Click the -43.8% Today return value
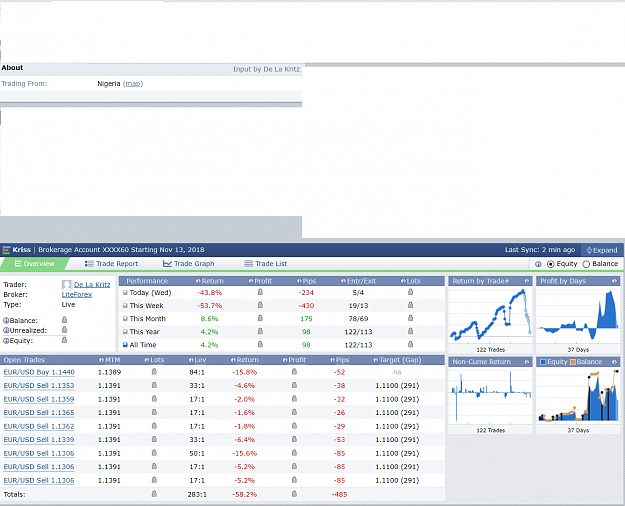Viewport: 625px width, 506px height. [210, 293]
